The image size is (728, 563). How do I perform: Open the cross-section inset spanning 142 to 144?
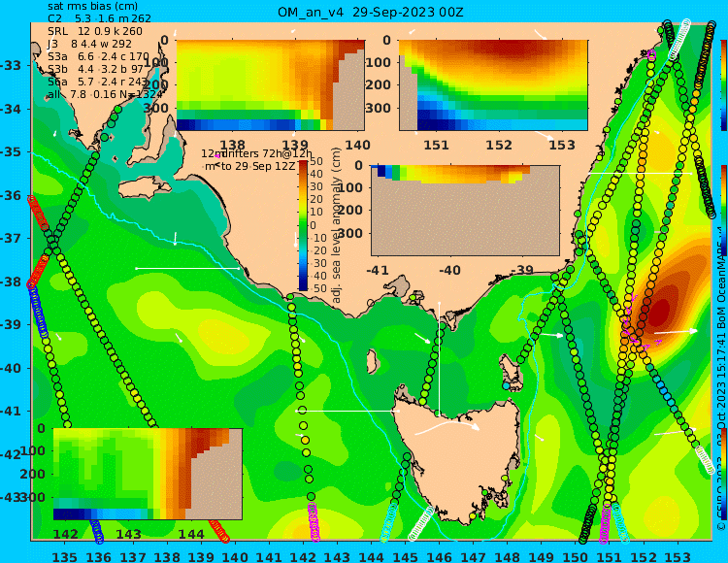click(148, 474)
